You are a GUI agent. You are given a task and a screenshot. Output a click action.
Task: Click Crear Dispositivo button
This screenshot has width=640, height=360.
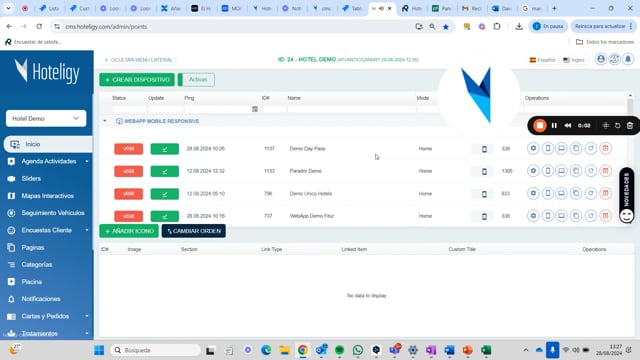pyautogui.click(x=137, y=80)
